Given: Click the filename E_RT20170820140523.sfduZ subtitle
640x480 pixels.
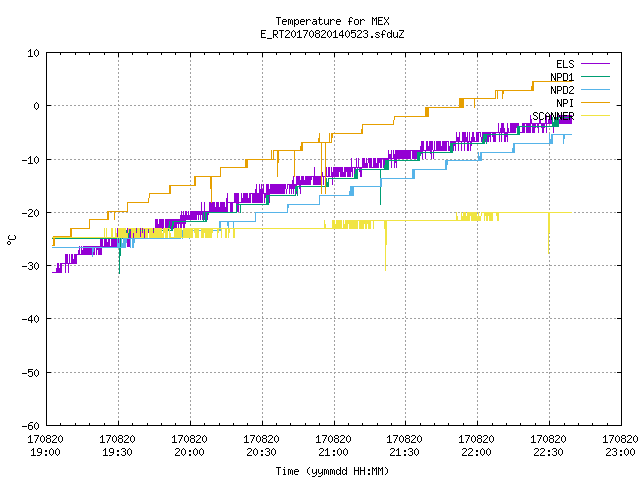Looking at the screenshot, I should click(332, 34).
